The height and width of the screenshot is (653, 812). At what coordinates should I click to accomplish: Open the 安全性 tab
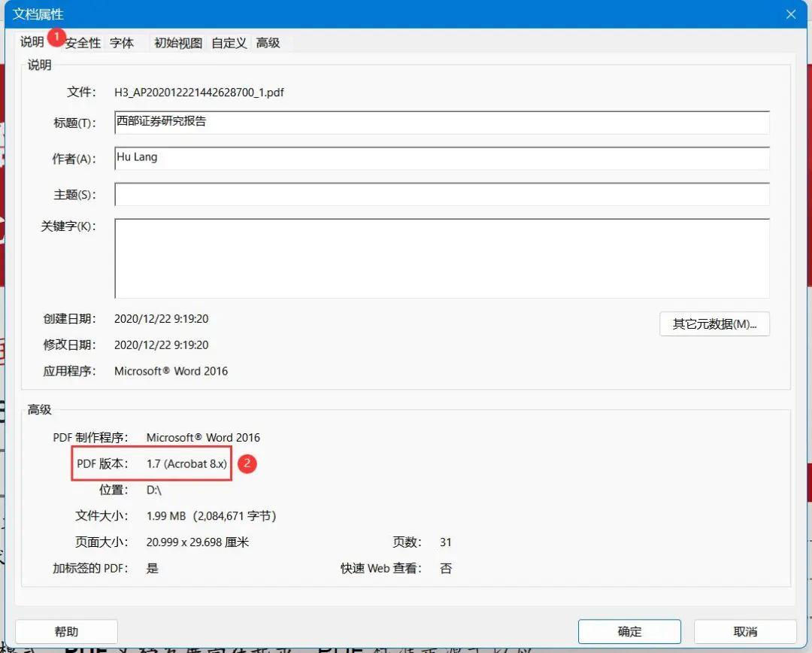(83, 43)
